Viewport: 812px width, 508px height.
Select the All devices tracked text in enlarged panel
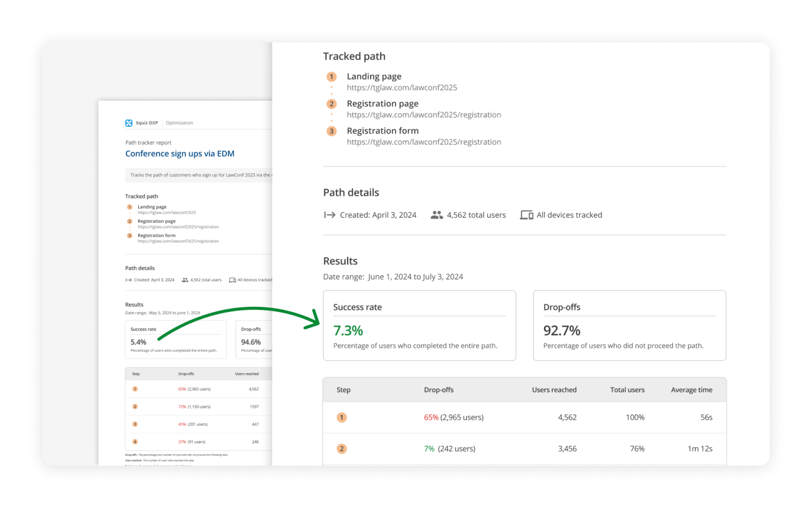569,215
